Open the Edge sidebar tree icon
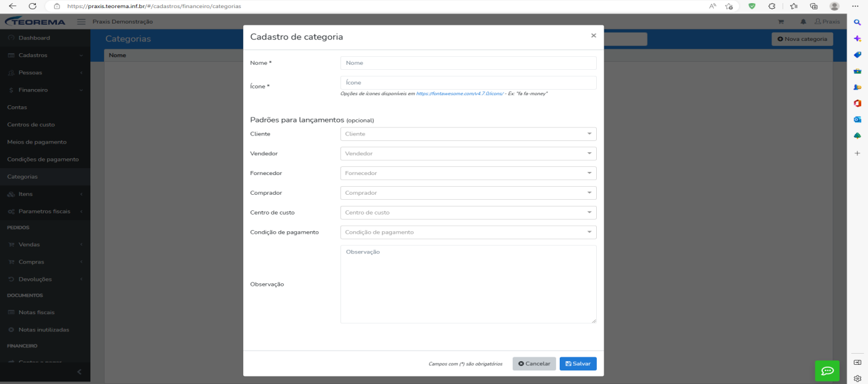 tap(857, 135)
